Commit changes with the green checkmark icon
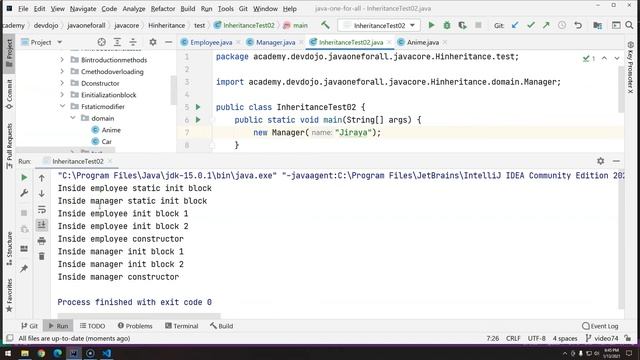Image resolution: width=640 pixels, height=360 pixels. [531, 25]
